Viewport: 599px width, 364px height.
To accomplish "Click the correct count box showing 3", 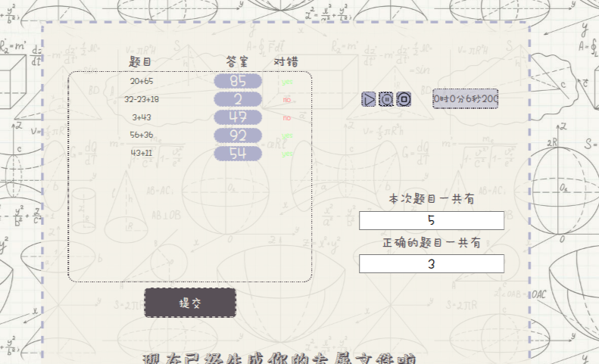I will click(x=432, y=264).
